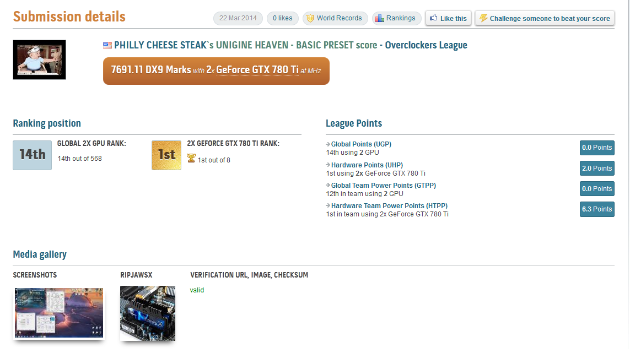This screenshot has height=364, width=630.
Task: Open Hardware Team Power Points (HTPP) link
Action: click(389, 206)
